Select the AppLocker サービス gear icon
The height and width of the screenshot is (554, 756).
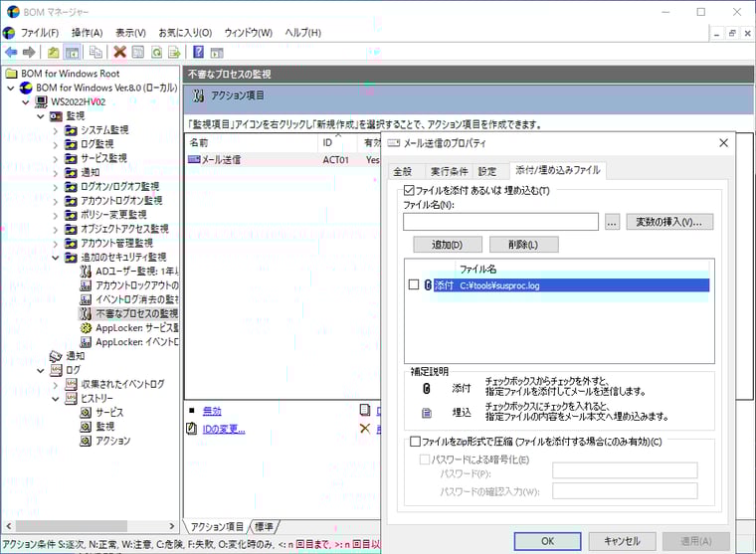(x=86, y=328)
